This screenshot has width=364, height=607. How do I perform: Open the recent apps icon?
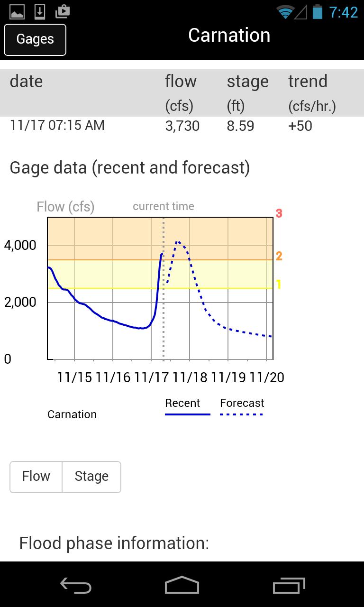(x=289, y=586)
